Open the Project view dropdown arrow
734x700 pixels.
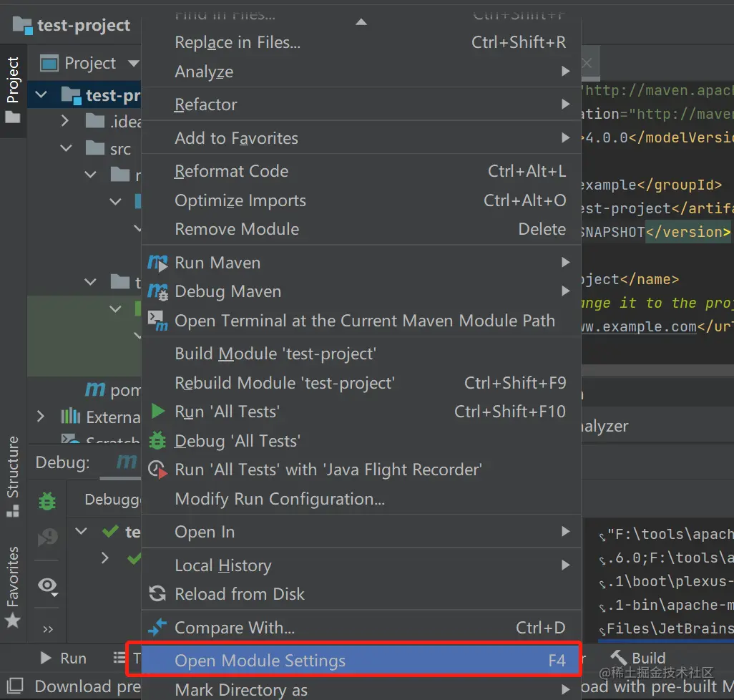pyautogui.click(x=134, y=63)
